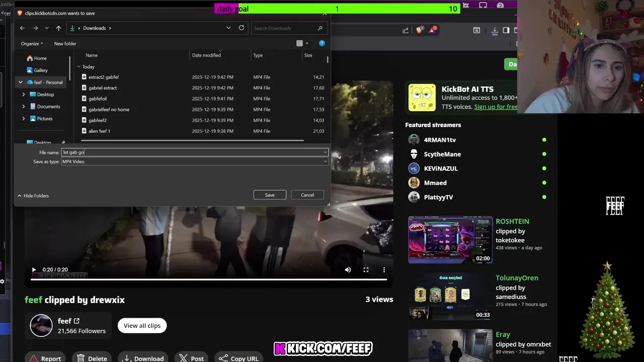Change view layout icon in dialog

[299, 43]
